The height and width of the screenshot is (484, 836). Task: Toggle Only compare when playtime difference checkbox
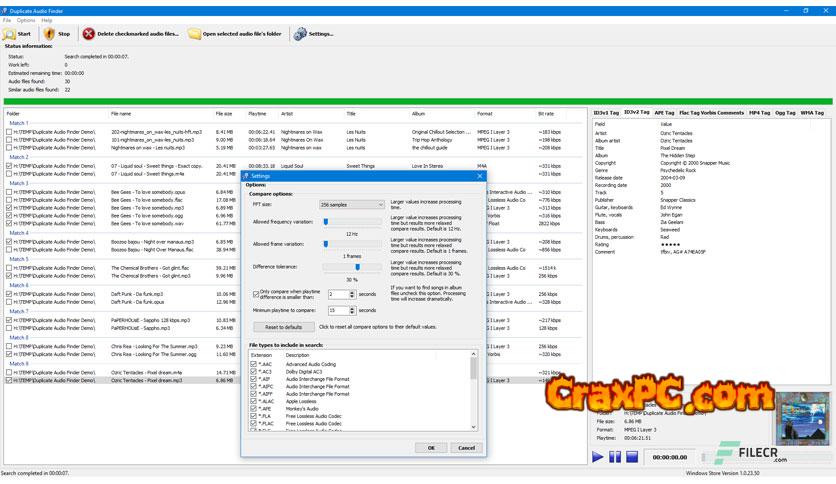point(256,295)
